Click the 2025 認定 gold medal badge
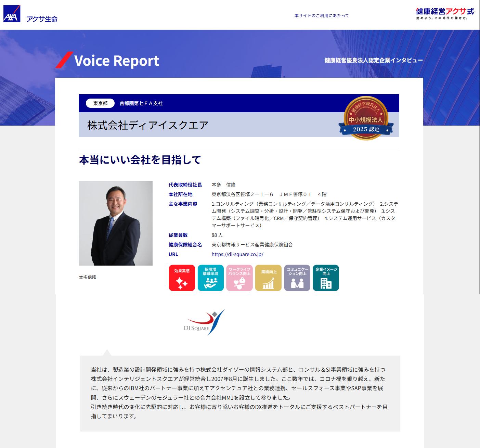This screenshot has height=448, width=480. pyautogui.click(x=366, y=118)
